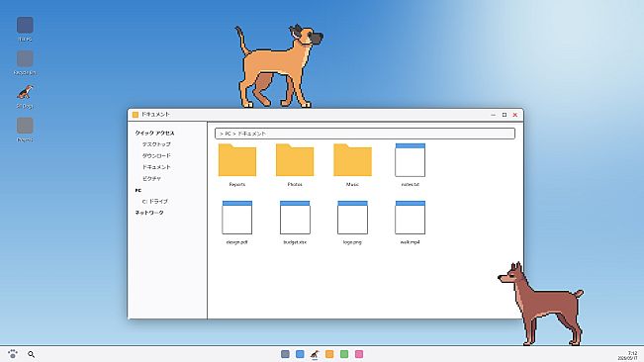The image size is (644, 362).
Task: Select the logo.png file icon
Action: [x=352, y=218]
